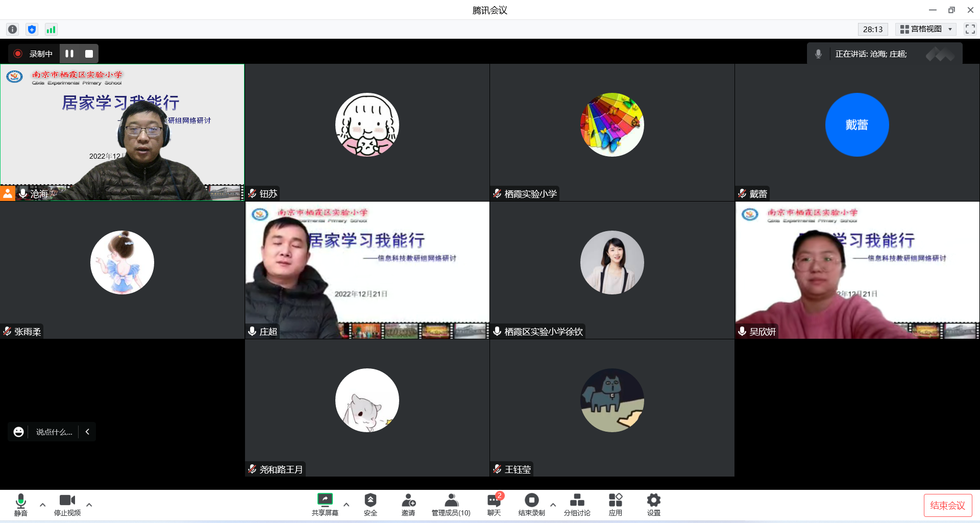Screen dimensions: 980x523
Task: Click 结束录制 to end recording
Action: pos(532,505)
